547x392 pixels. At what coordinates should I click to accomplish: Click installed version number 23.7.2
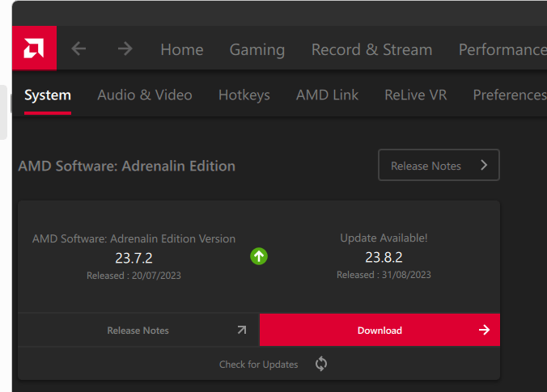134,258
